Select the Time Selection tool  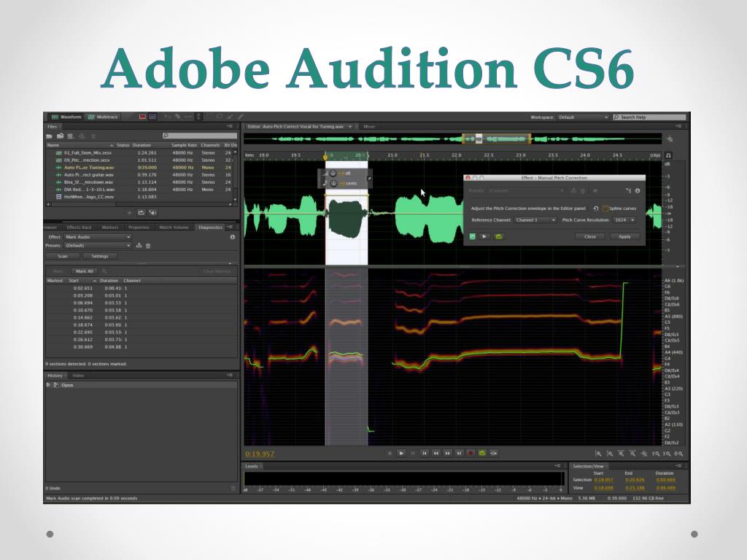click(x=198, y=117)
